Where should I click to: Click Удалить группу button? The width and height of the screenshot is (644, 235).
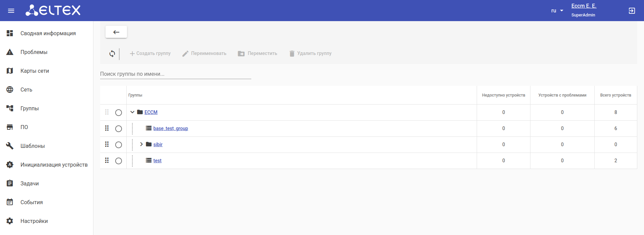pyautogui.click(x=310, y=53)
